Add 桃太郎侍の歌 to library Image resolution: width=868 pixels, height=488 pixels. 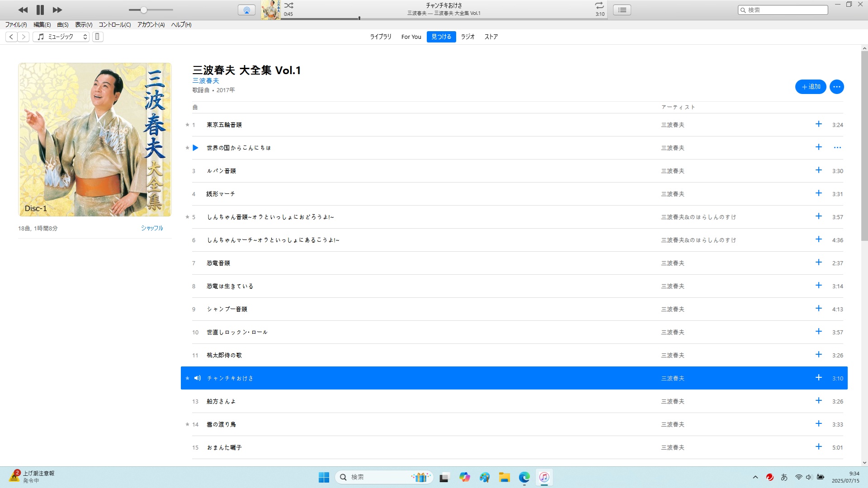click(819, 355)
